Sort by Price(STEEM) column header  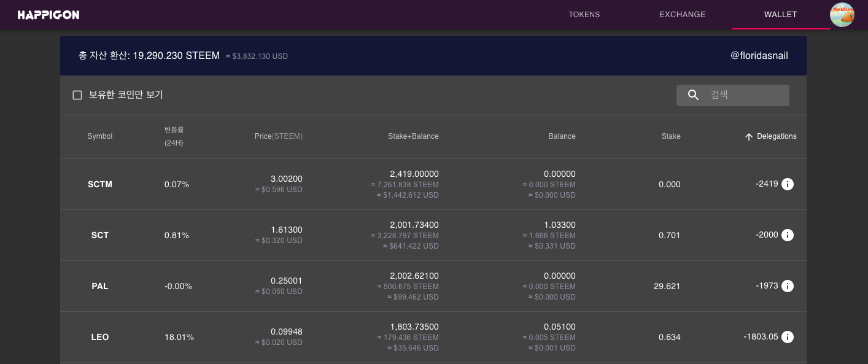[279, 136]
